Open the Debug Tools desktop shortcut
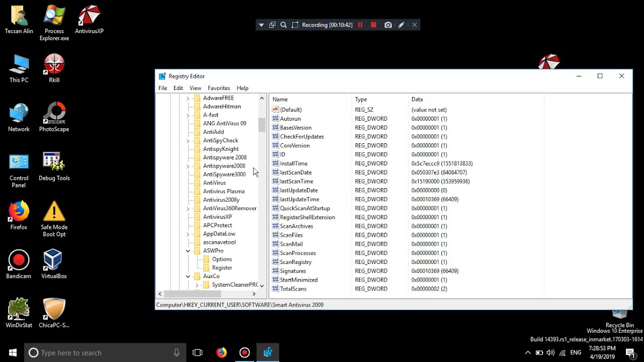Image resolution: width=644 pixels, height=362 pixels. click(x=54, y=167)
